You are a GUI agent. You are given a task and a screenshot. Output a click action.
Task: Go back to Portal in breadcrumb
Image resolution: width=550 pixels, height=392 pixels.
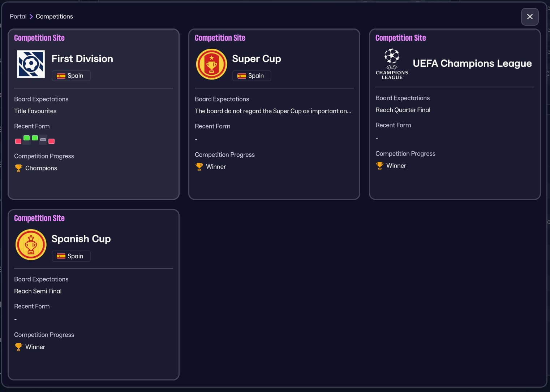[18, 17]
